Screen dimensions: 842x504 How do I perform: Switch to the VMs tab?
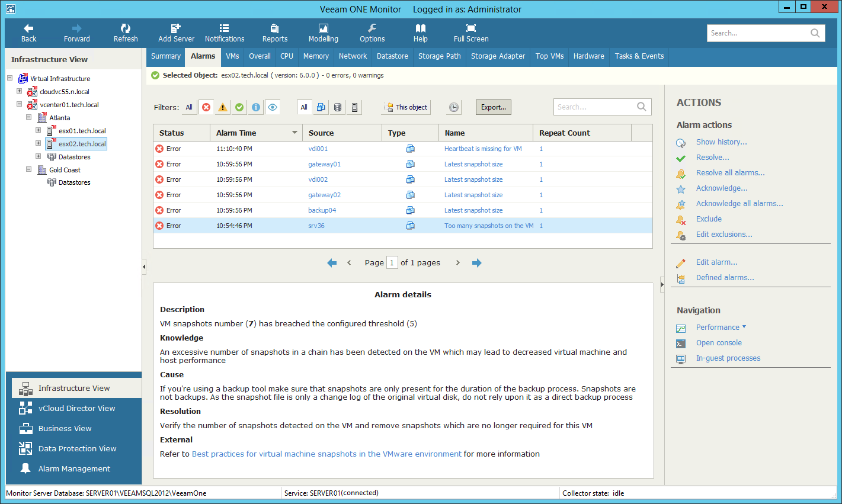232,56
